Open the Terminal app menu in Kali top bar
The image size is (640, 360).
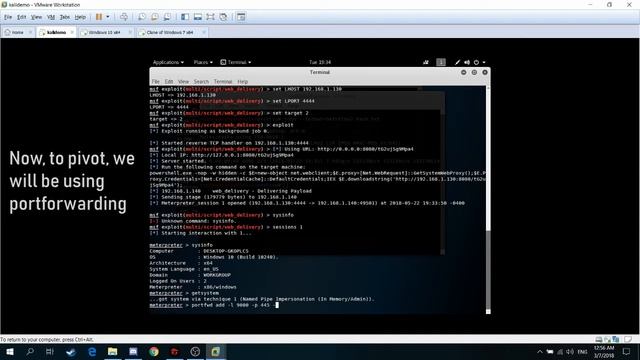coord(236,62)
